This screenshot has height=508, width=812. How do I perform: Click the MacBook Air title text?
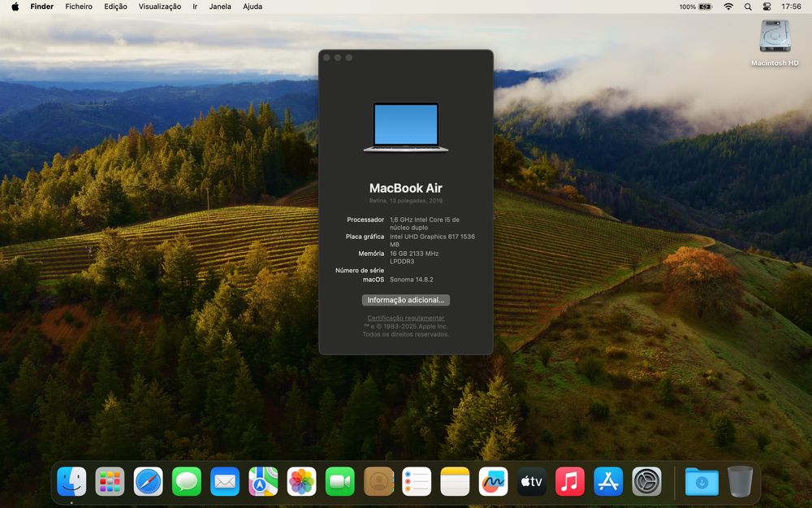[x=405, y=189]
